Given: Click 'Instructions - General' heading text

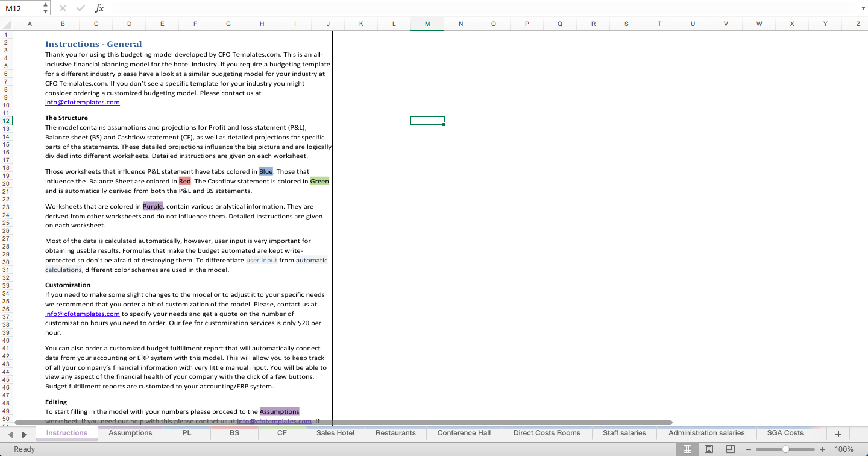Looking at the screenshot, I should (93, 44).
